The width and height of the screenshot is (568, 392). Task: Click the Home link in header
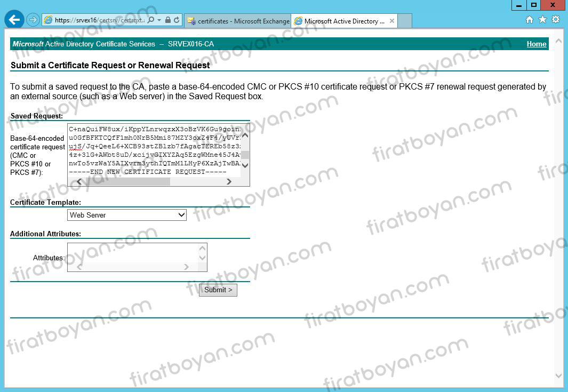point(536,44)
